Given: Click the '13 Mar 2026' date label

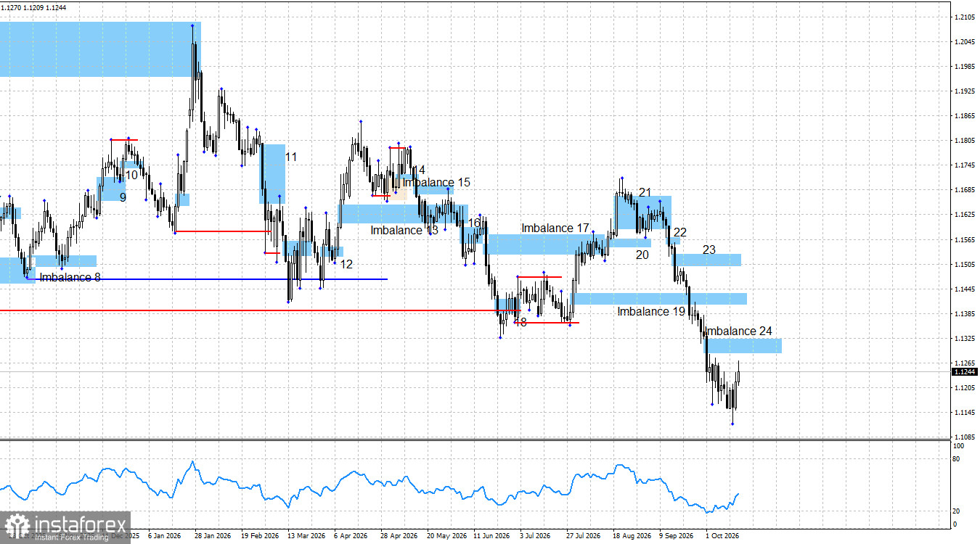Looking at the screenshot, I should 306,536.
